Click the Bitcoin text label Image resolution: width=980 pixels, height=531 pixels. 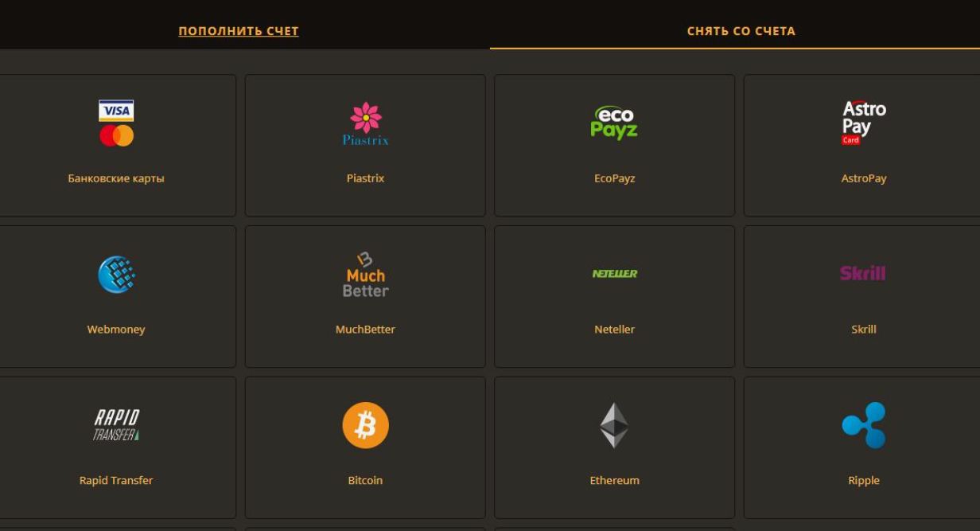(365, 481)
